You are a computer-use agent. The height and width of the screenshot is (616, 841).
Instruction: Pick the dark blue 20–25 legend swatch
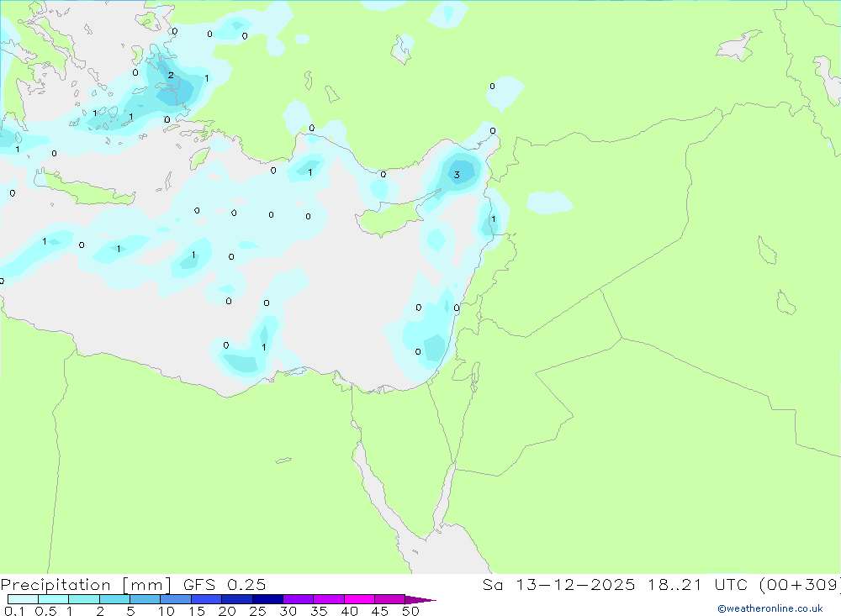(237, 599)
